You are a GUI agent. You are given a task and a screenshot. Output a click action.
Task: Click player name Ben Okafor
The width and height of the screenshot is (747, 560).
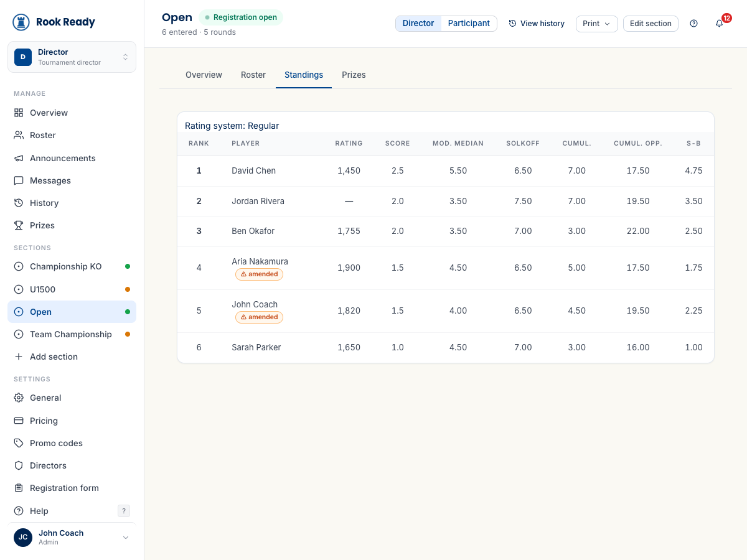253,231
